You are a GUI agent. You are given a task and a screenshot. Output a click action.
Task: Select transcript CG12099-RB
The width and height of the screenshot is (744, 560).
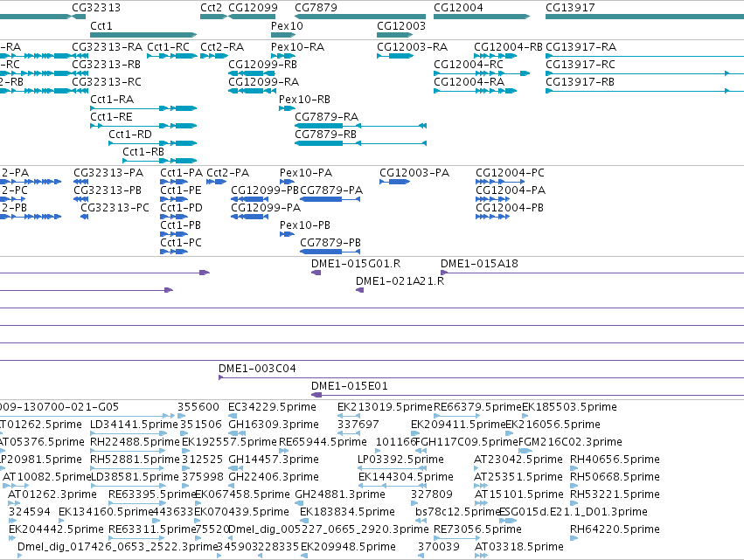(x=252, y=73)
